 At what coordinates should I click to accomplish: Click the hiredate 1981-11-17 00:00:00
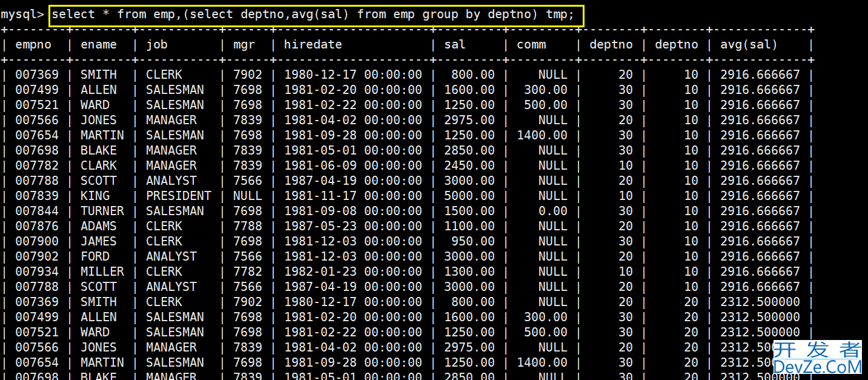point(353,196)
